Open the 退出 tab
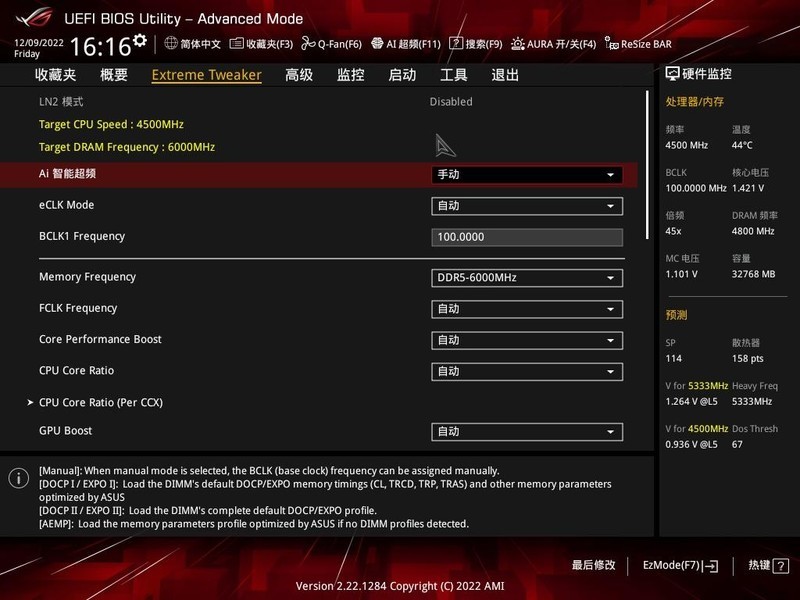Image resolution: width=800 pixels, height=600 pixels. point(505,75)
